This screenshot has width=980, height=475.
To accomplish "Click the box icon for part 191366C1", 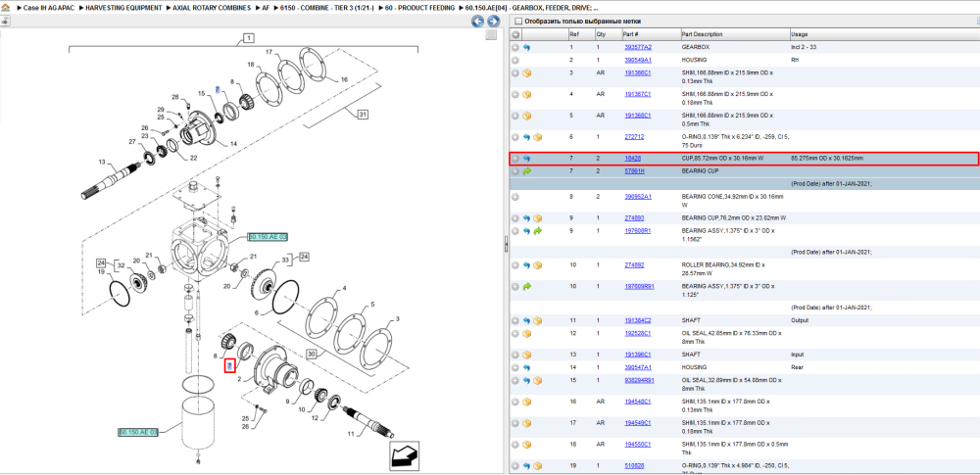I will pyautogui.click(x=527, y=73).
